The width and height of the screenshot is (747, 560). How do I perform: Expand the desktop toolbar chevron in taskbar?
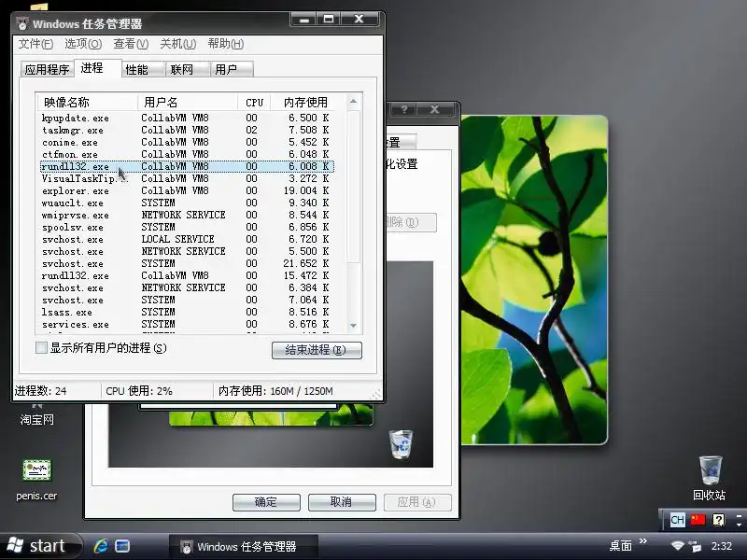(x=643, y=541)
